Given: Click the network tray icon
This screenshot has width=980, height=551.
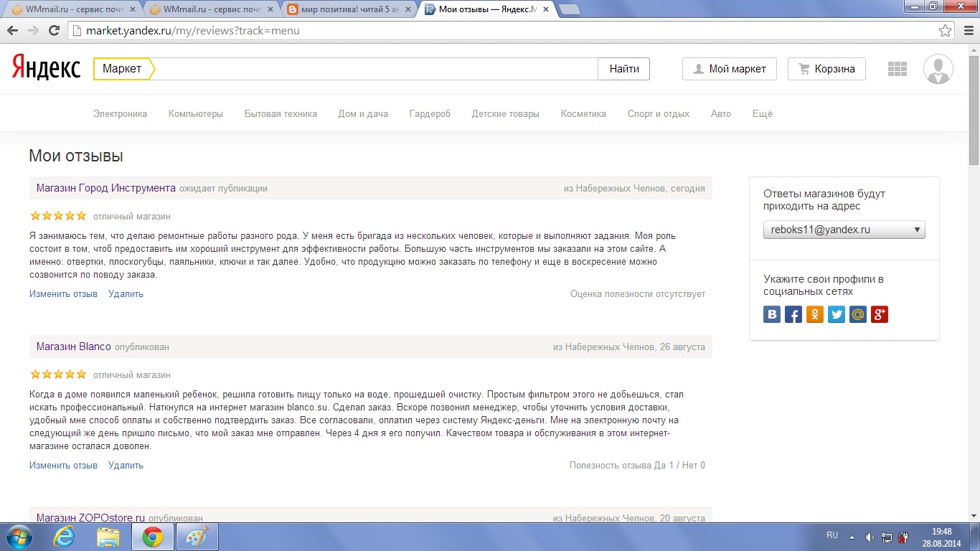Looking at the screenshot, I should [887, 537].
